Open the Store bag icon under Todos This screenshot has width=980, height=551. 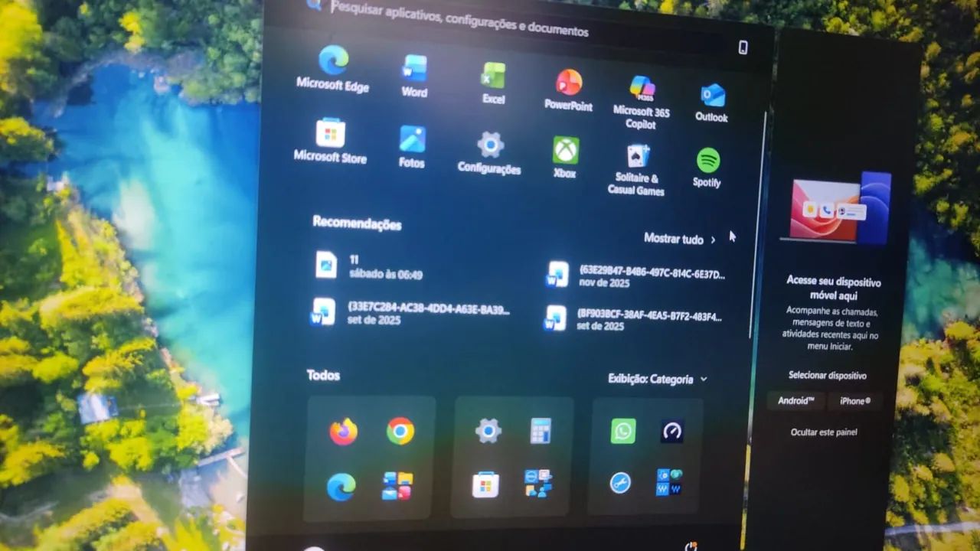[485, 484]
